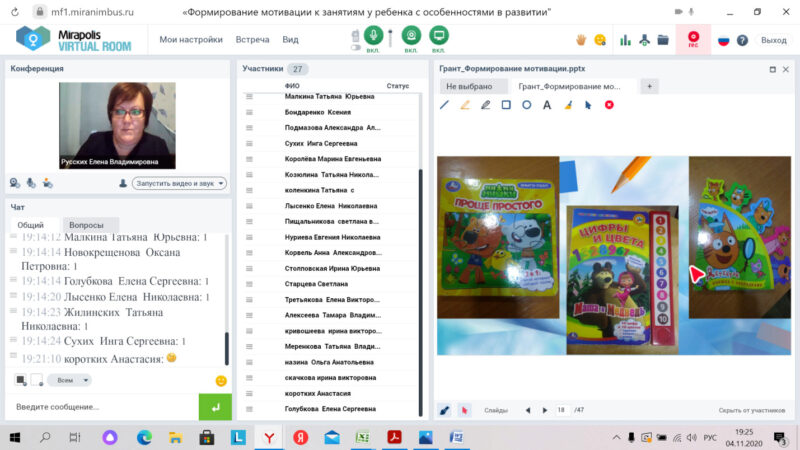
Task: Click the chat scrollbar
Action: click(227, 348)
